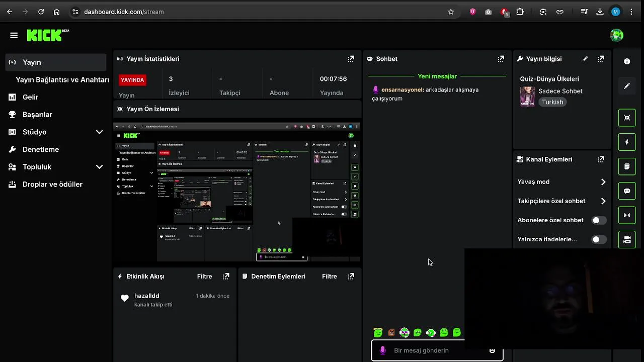Open the user avatar menu
644x362 pixels.
[616, 35]
